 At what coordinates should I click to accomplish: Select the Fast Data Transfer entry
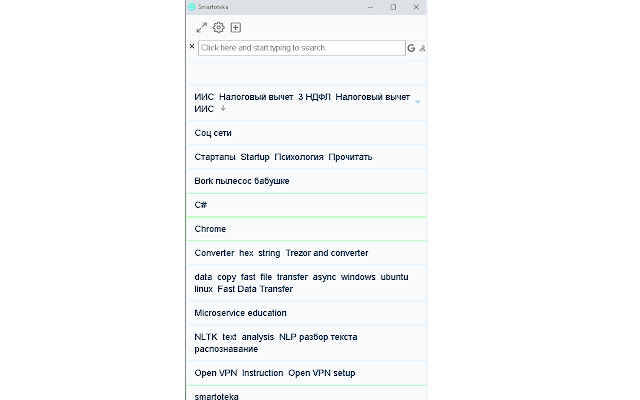[307, 283]
